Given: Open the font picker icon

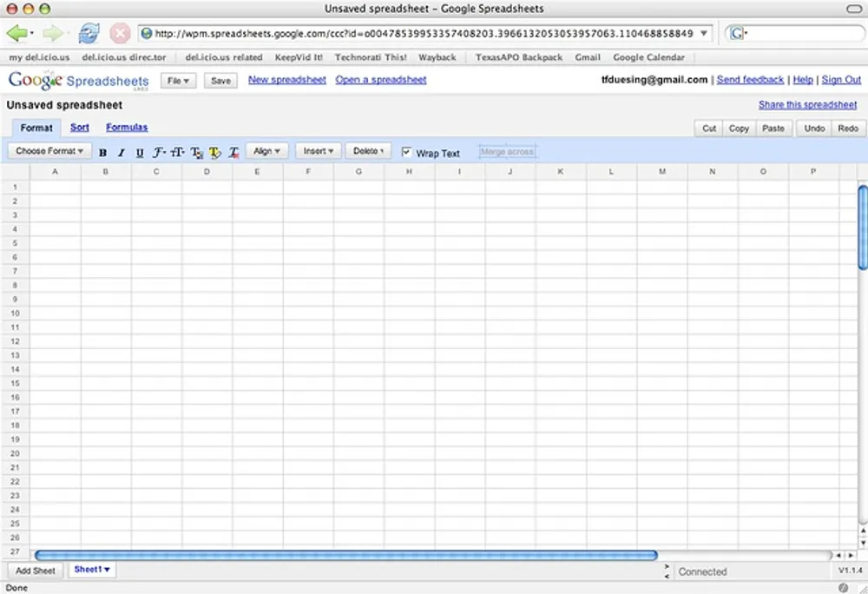Looking at the screenshot, I should pyautogui.click(x=158, y=152).
